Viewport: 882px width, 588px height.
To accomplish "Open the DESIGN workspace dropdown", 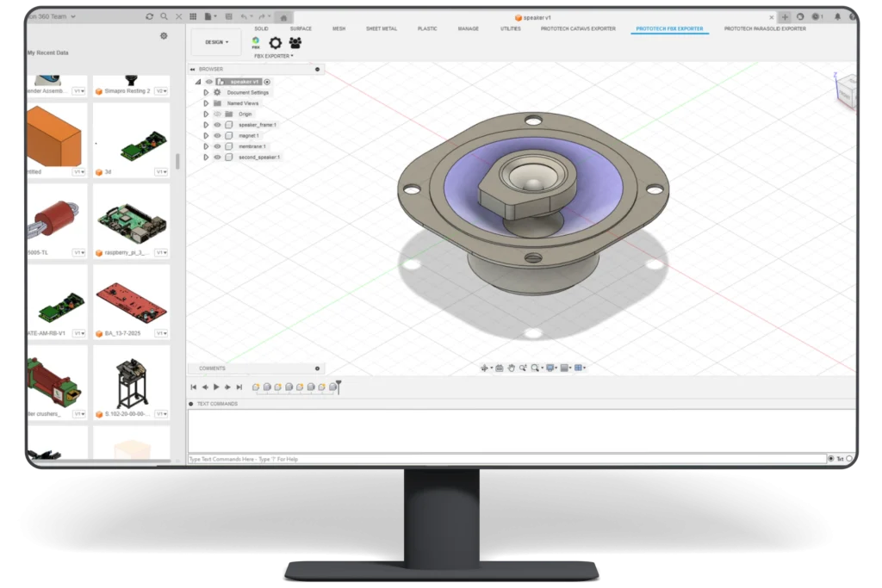I will coord(214,41).
